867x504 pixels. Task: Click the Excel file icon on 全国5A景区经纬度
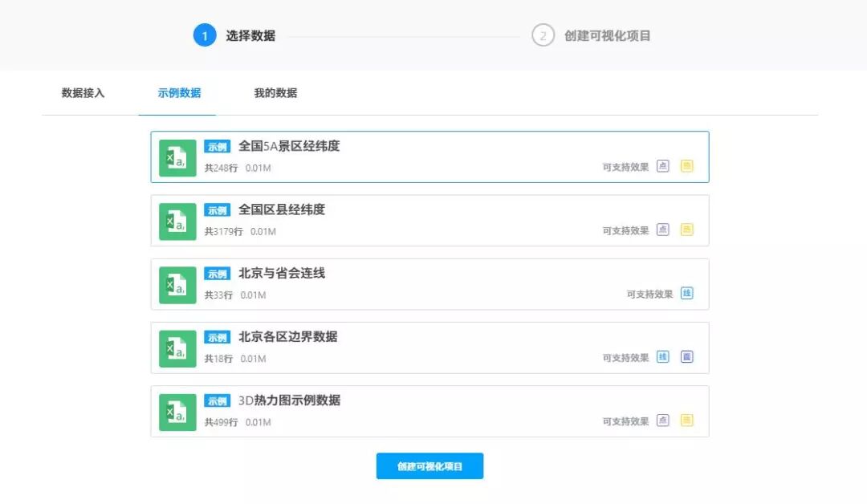pyautogui.click(x=177, y=157)
